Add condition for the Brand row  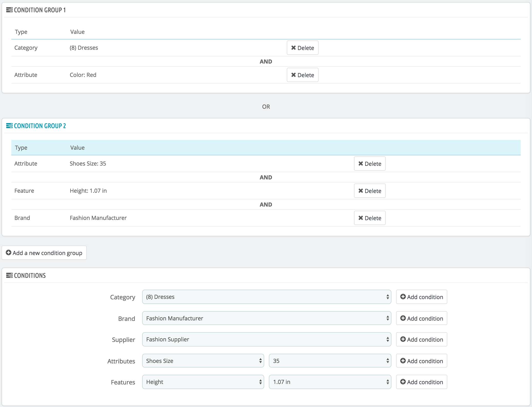pos(421,319)
